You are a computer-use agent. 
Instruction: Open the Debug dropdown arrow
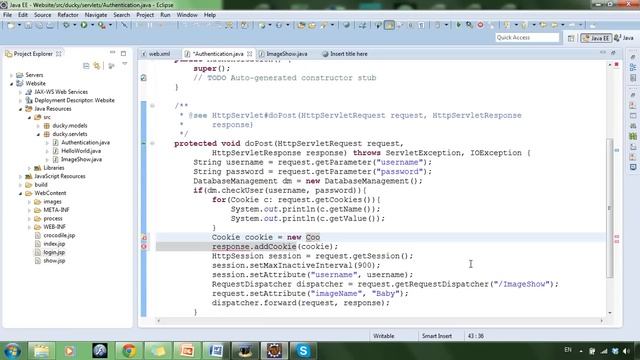(x=74, y=25)
